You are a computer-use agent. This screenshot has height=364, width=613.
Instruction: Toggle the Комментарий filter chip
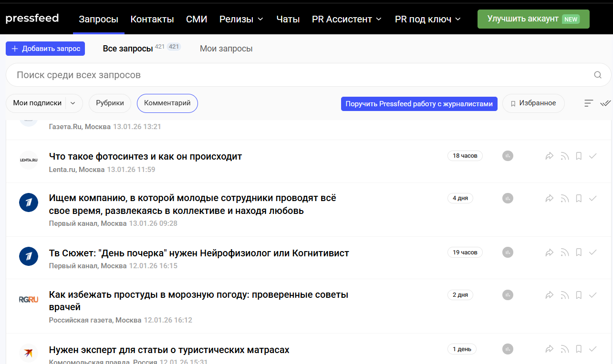[x=167, y=103]
